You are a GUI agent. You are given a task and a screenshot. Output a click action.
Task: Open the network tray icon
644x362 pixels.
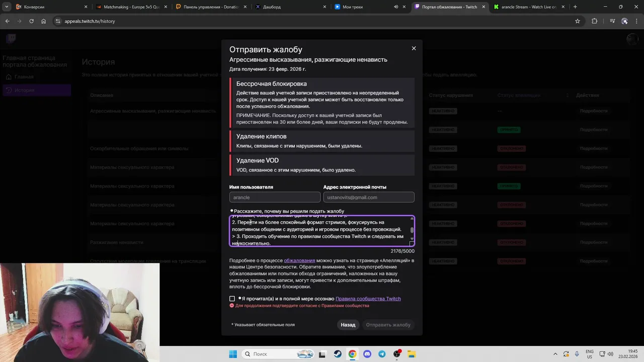pyautogui.click(x=603, y=354)
